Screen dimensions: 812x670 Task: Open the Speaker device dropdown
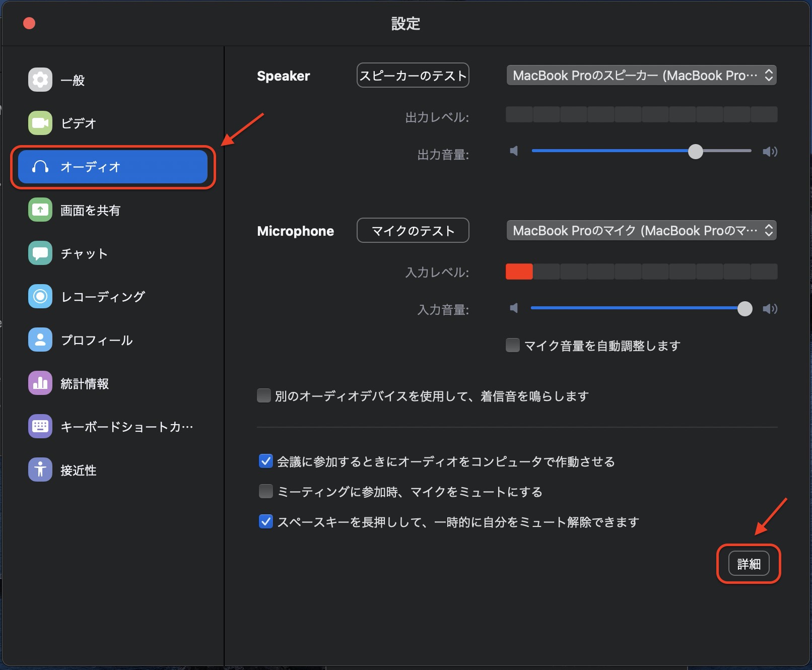coord(641,76)
